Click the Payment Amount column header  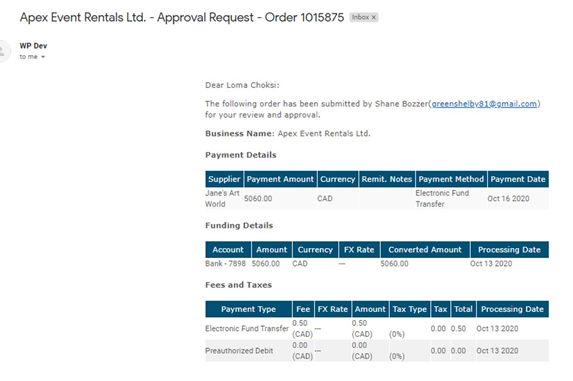(280, 179)
